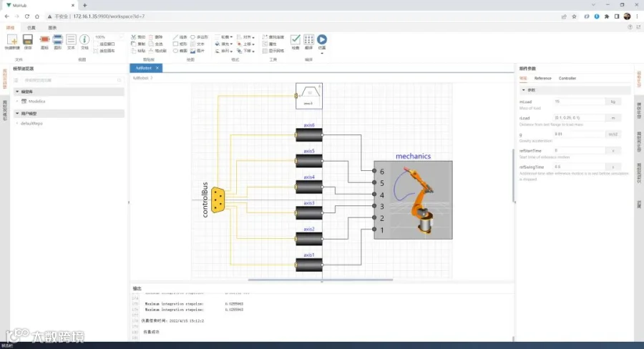
Task: Click the model browser search field
Action: click(x=72, y=81)
